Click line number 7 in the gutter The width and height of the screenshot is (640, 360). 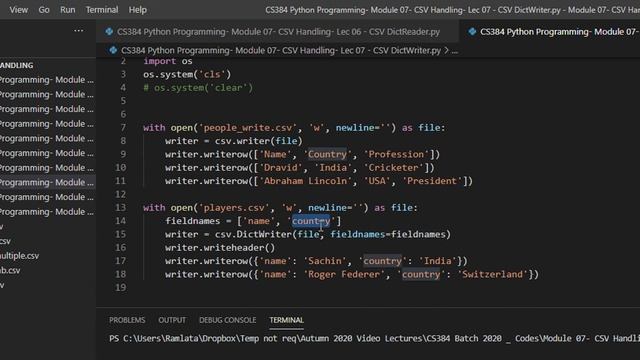pyautogui.click(x=123, y=128)
